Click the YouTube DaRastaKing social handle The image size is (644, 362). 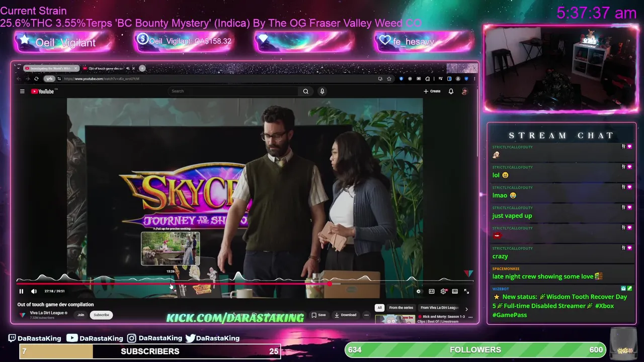click(x=95, y=338)
